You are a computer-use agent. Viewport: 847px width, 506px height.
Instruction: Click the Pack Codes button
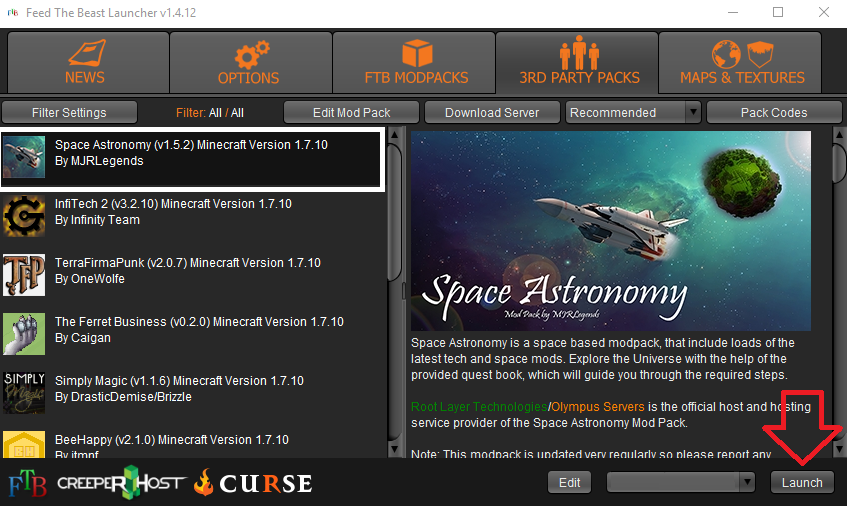point(774,112)
